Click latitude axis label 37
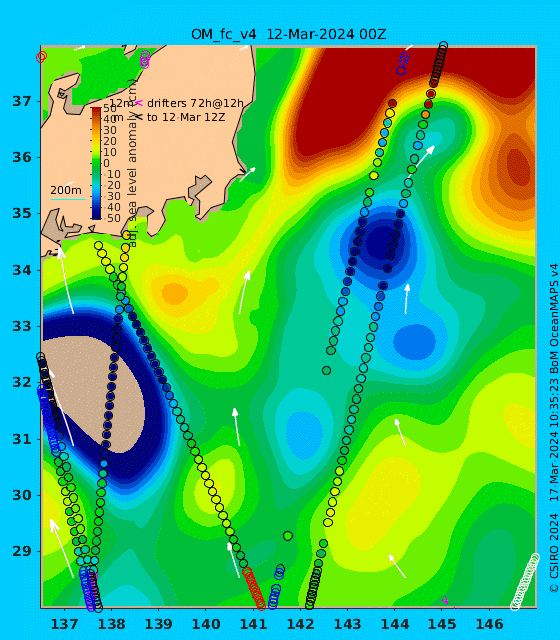Image resolution: width=560 pixels, height=640 pixels. coord(22,101)
